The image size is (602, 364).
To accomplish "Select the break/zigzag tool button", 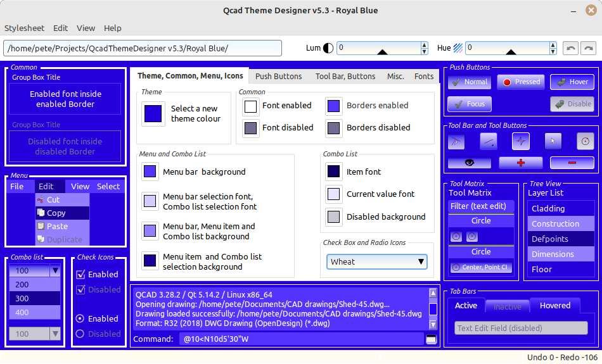I will click(x=521, y=142).
